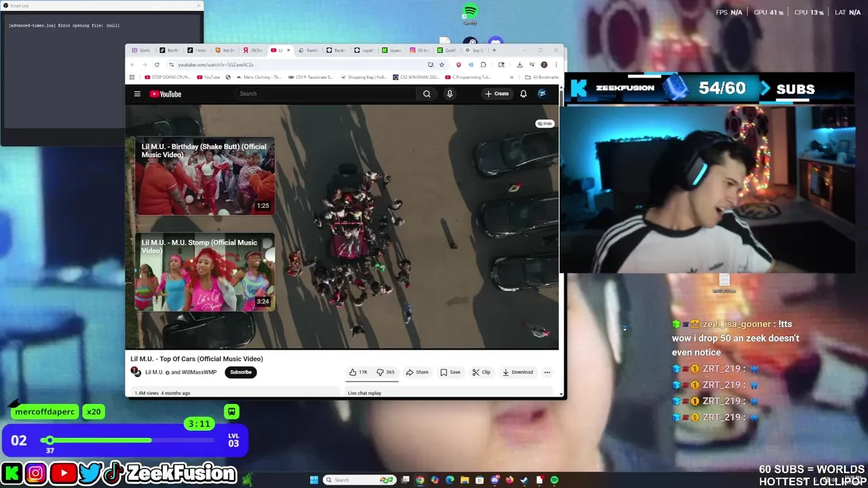Viewport: 868px width, 488px height.
Task: Open YouTube notifications bell
Action: pos(524,94)
